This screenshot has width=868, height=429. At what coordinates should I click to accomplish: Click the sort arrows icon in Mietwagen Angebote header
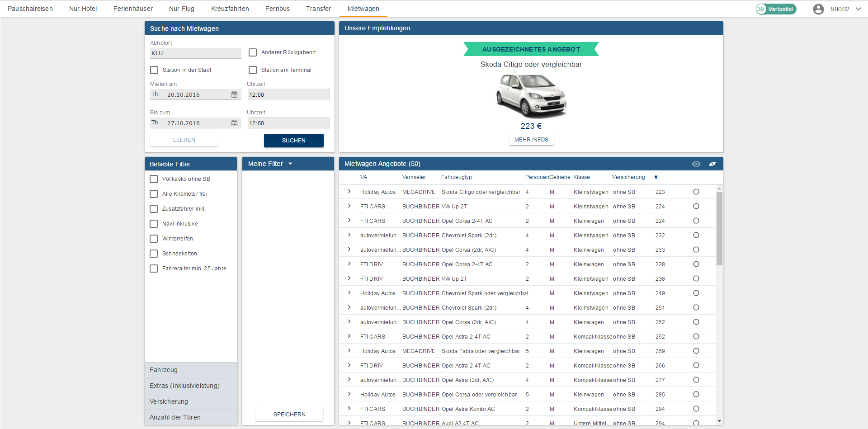[712, 164]
